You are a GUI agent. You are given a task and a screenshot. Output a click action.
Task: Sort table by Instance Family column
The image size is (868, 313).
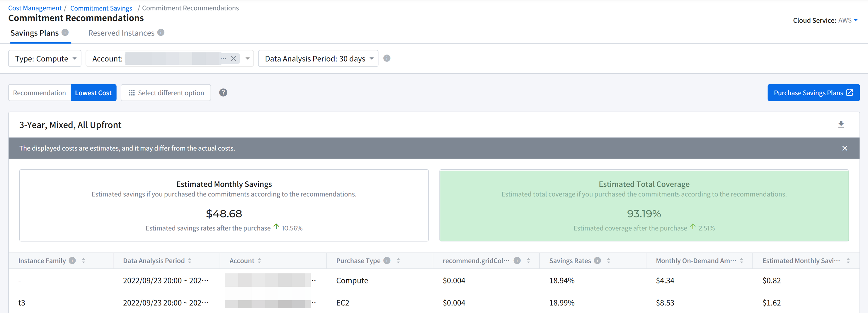tap(83, 261)
